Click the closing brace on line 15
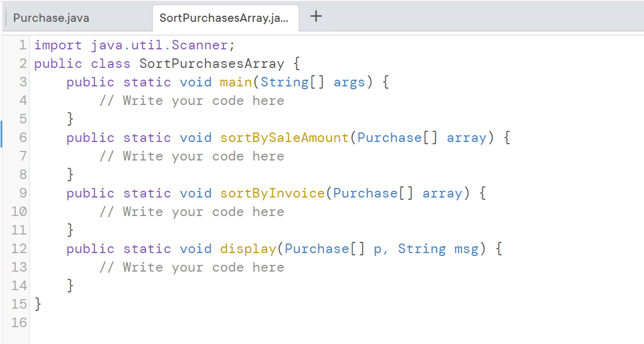This screenshot has width=644, height=344. (37, 304)
